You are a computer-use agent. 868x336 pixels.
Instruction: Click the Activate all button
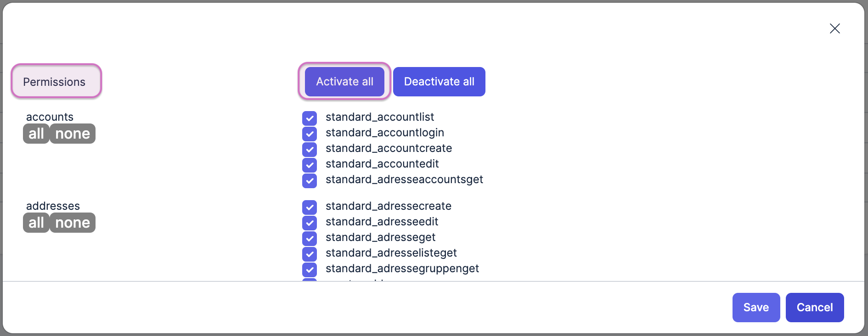[344, 82]
